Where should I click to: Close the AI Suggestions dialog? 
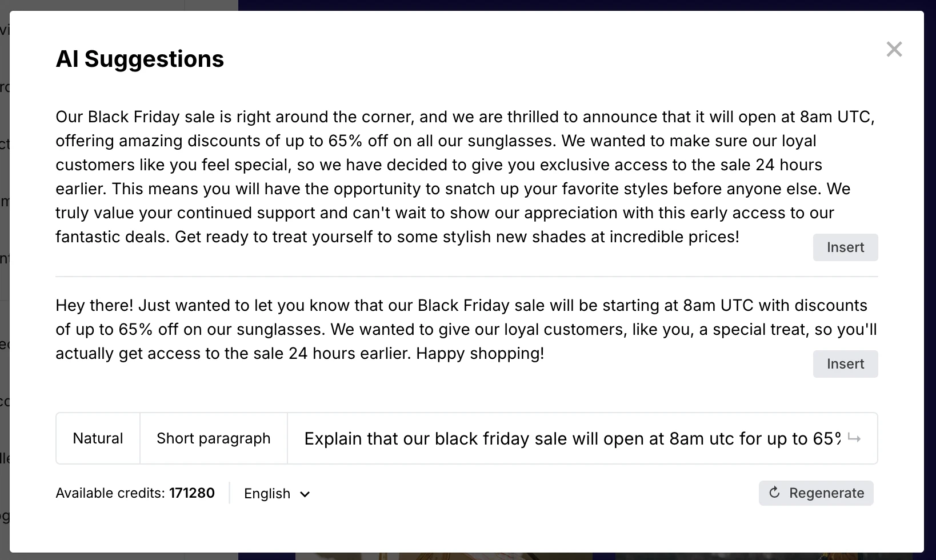894,49
